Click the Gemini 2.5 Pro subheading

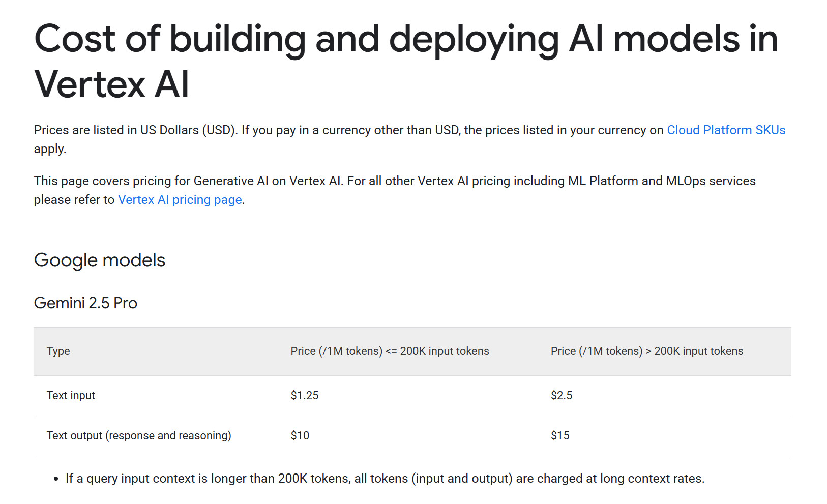pyautogui.click(x=85, y=303)
